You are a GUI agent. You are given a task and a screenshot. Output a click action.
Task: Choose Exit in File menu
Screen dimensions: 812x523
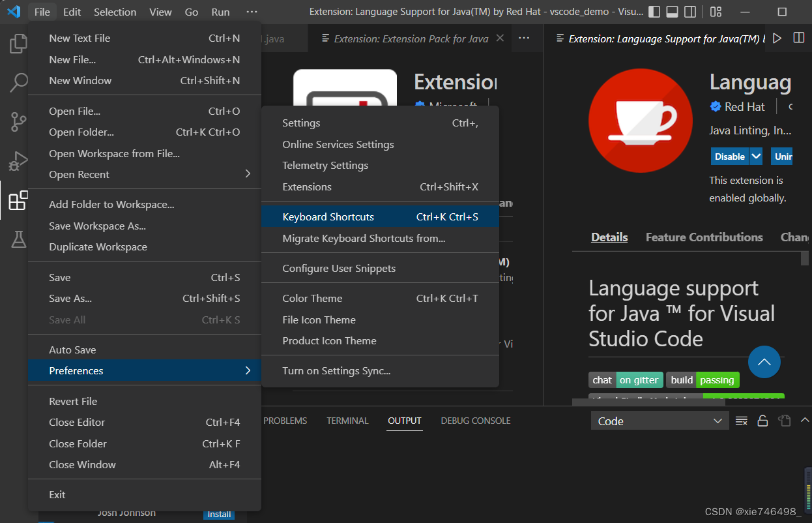[x=145, y=494]
